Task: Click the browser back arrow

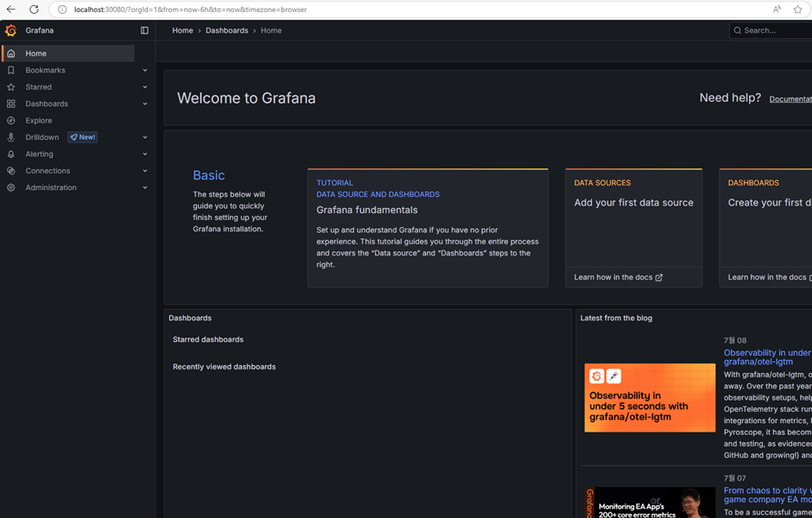Action: 11,9
